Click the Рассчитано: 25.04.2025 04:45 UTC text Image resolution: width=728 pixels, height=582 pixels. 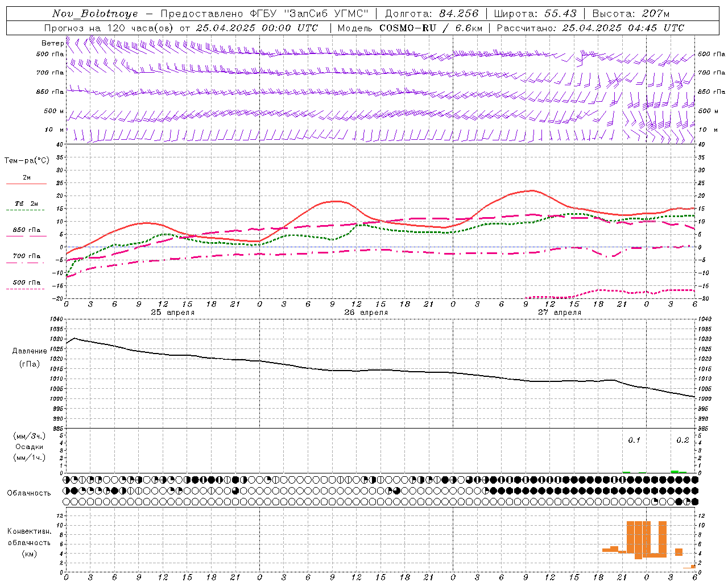(590, 28)
